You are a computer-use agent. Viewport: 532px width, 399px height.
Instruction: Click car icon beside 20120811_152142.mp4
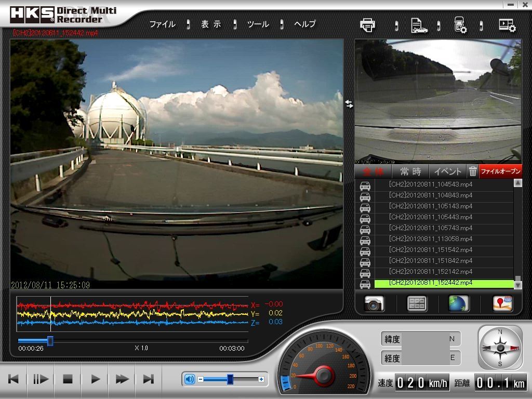click(x=365, y=273)
